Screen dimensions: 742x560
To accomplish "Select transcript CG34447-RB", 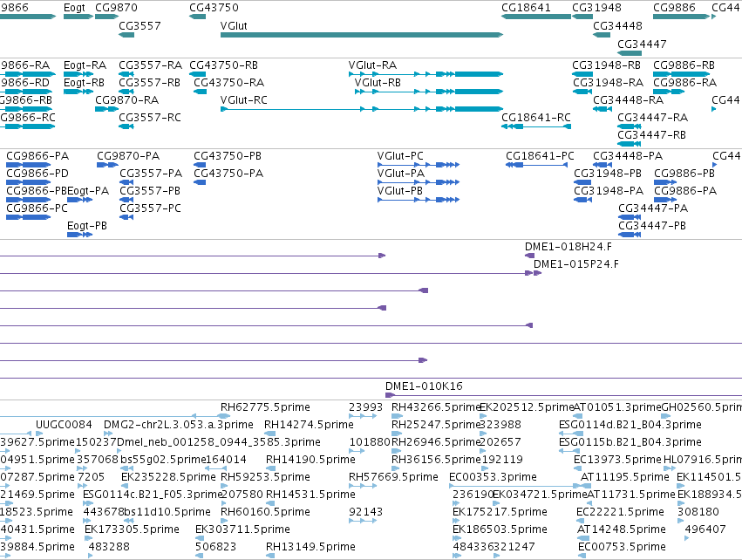I will click(630, 144).
